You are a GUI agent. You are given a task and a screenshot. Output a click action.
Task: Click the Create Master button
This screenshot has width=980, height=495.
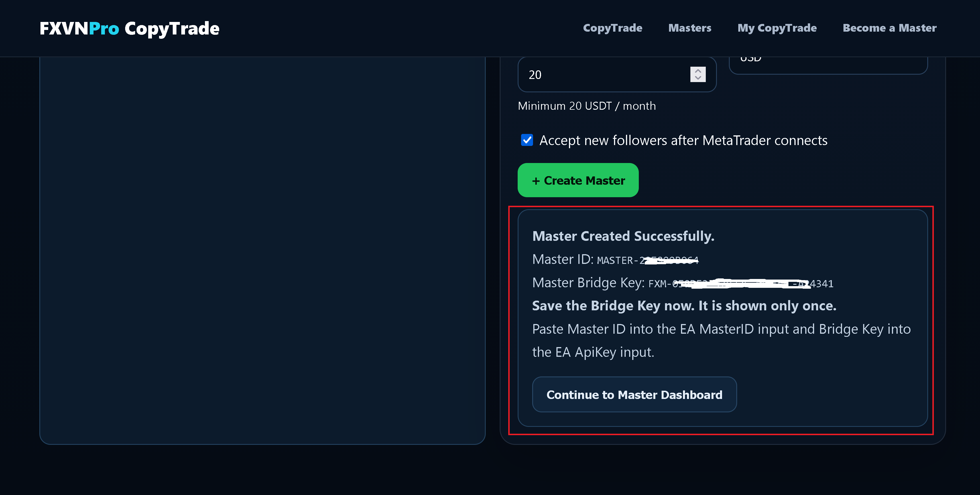click(x=578, y=180)
